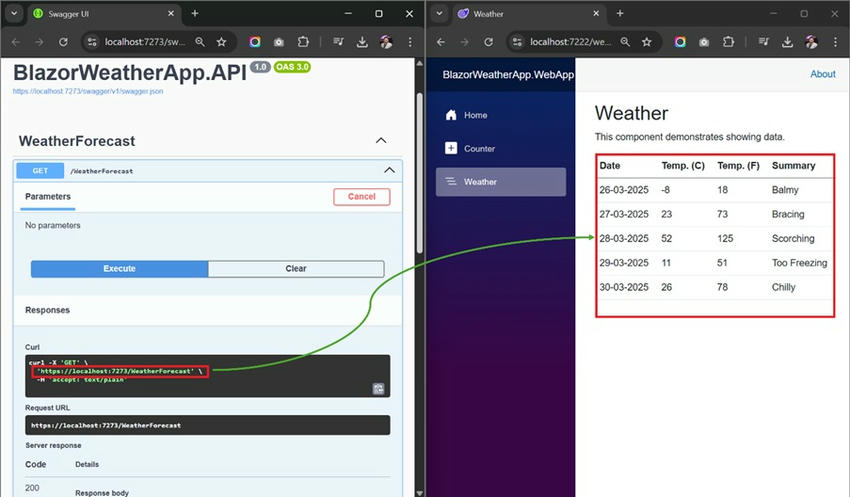Click the Swagger page vertical scrollbar
Image resolution: width=850 pixels, height=497 pixels.
point(420,172)
